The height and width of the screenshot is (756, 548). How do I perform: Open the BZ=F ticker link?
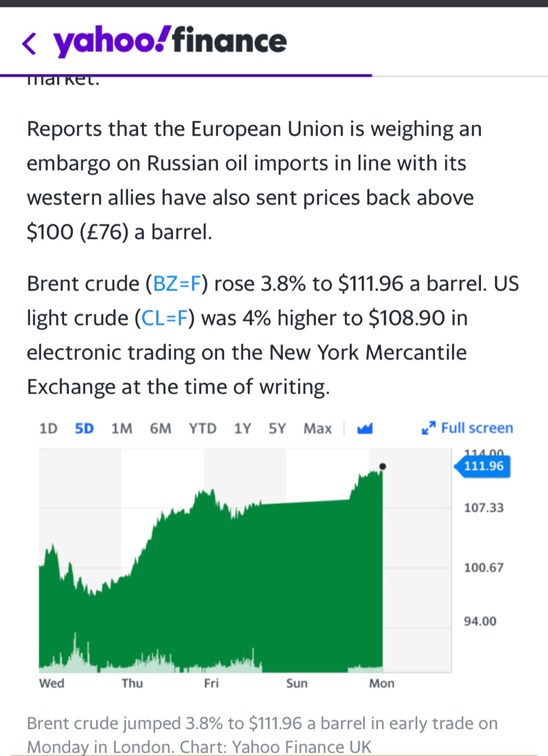coord(177,283)
